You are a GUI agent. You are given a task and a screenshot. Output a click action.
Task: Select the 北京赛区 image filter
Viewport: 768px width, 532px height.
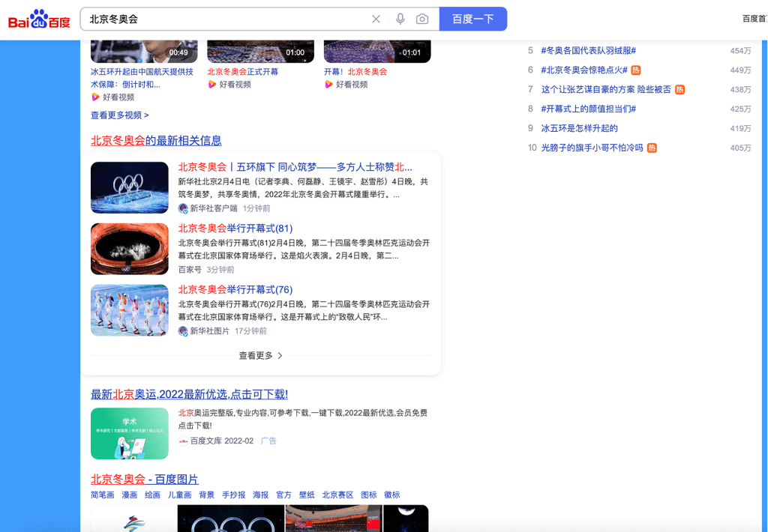337,495
